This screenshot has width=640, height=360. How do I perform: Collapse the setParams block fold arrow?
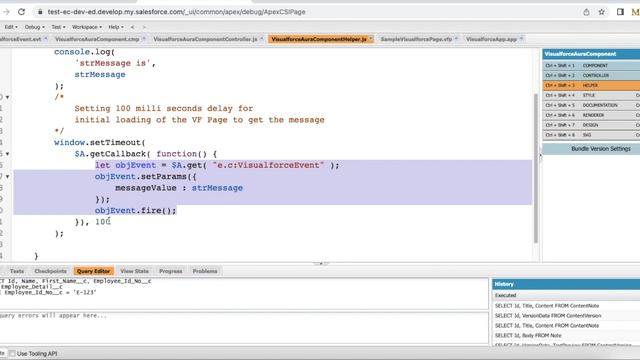click(7, 177)
